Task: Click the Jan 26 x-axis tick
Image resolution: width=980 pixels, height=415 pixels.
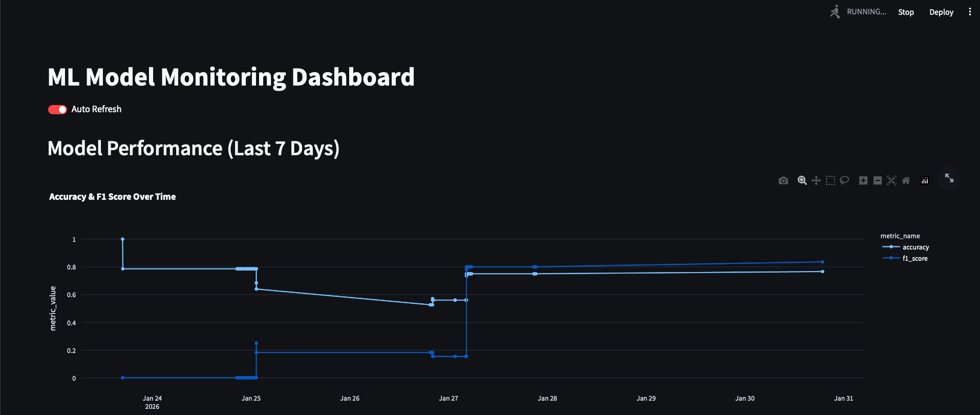Action: tap(350, 398)
